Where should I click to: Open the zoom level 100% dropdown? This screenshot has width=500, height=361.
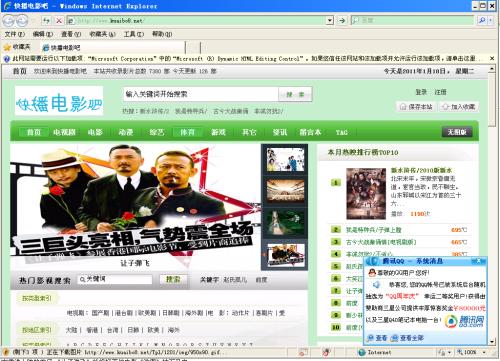click(x=484, y=352)
